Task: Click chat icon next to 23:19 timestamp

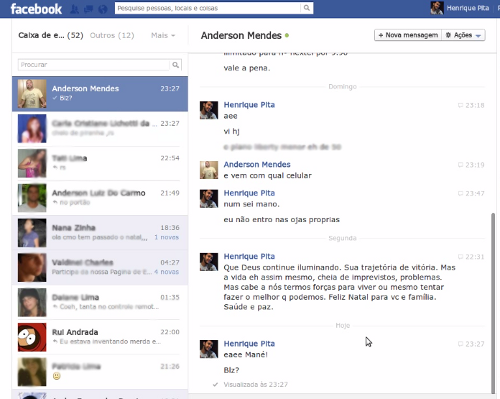Action: [460, 165]
